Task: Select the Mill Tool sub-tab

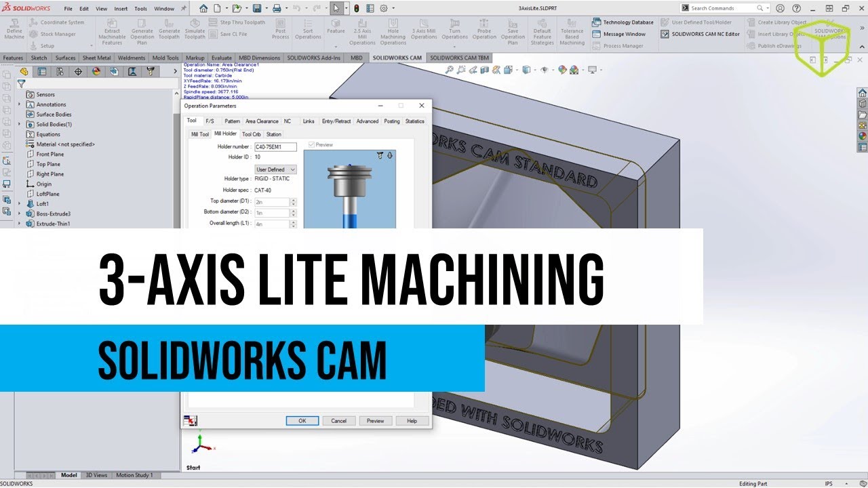Action: [x=200, y=134]
